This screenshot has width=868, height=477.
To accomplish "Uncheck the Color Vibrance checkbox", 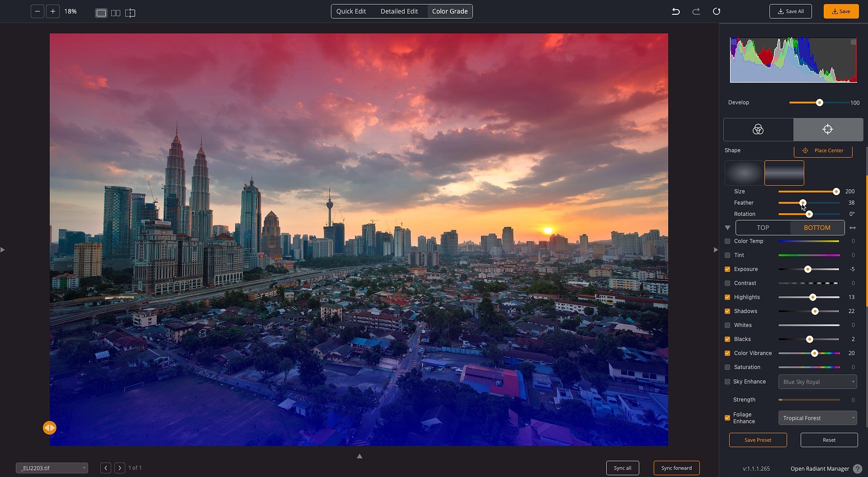I will (x=727, y=353).
